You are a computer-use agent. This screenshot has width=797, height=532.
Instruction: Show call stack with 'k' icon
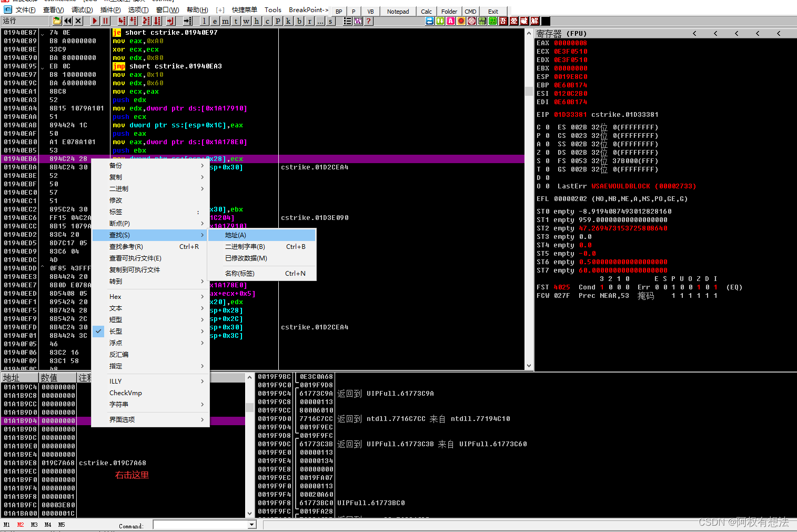[x=288, y=21]
